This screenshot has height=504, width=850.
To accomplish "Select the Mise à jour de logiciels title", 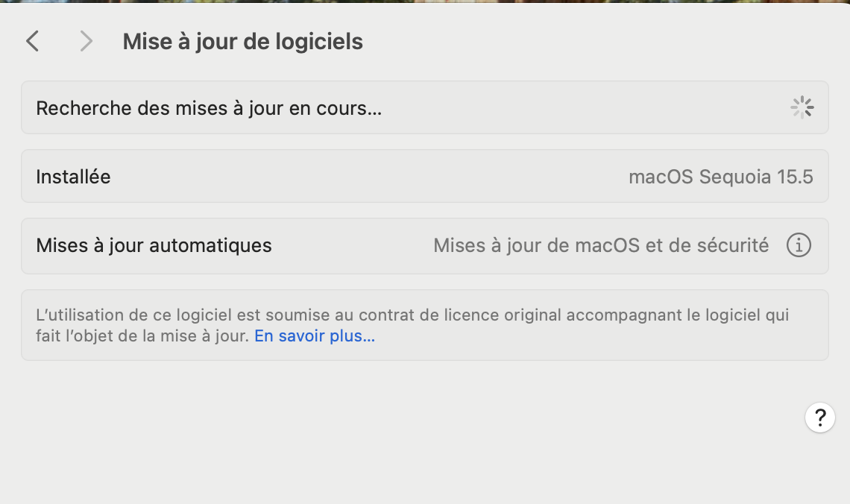I will (x=242, y=41).
